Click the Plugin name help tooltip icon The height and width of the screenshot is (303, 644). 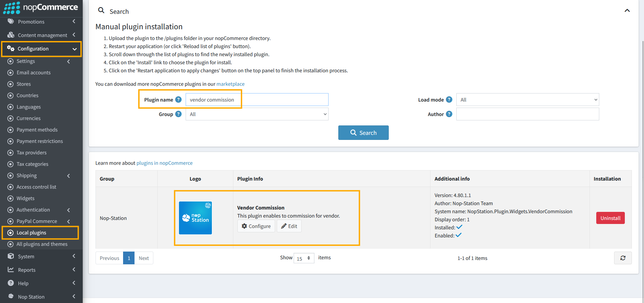(179, 100)
